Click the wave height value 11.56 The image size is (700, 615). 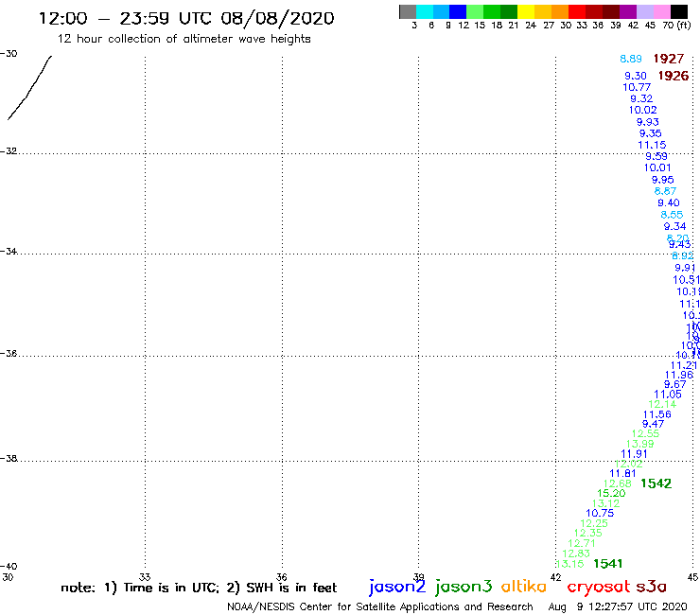[x=656, y=414]
